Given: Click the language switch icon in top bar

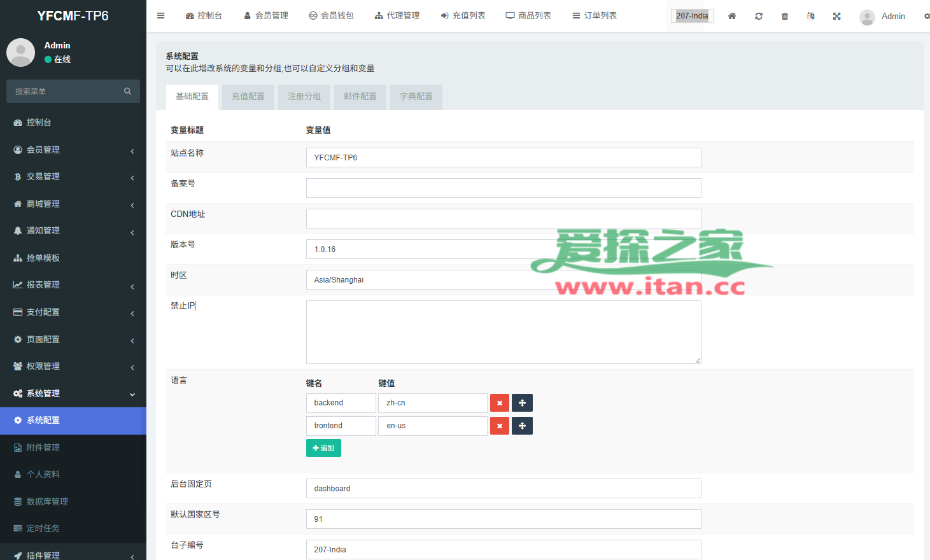Looking at the screenshot, I should pos(811,16).
